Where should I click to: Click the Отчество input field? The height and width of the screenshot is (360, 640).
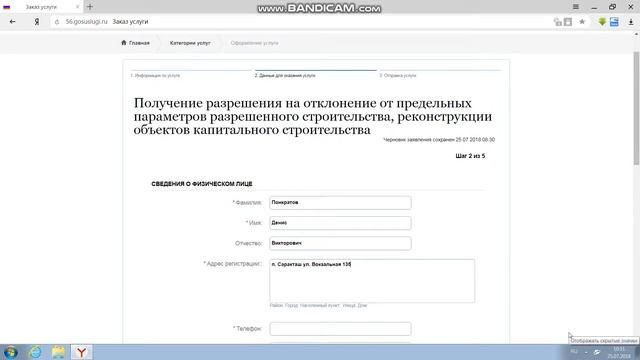[340, 243]
